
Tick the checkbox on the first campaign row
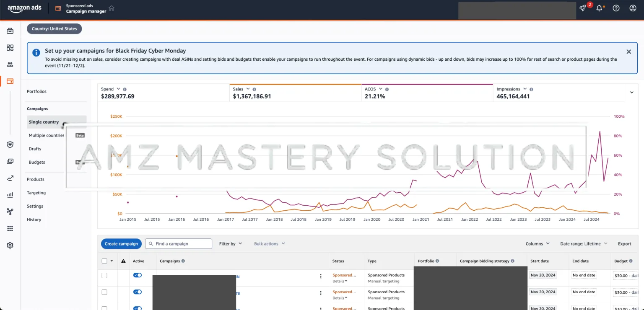pyautogui.click(x=104, y=275)
